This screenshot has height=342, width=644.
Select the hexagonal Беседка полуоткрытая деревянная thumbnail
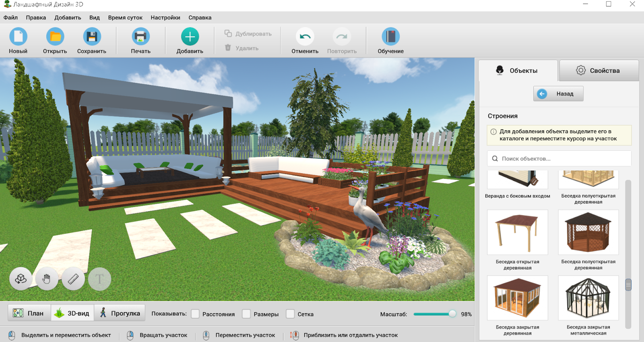pyautogui.click(x=588, y=232)
